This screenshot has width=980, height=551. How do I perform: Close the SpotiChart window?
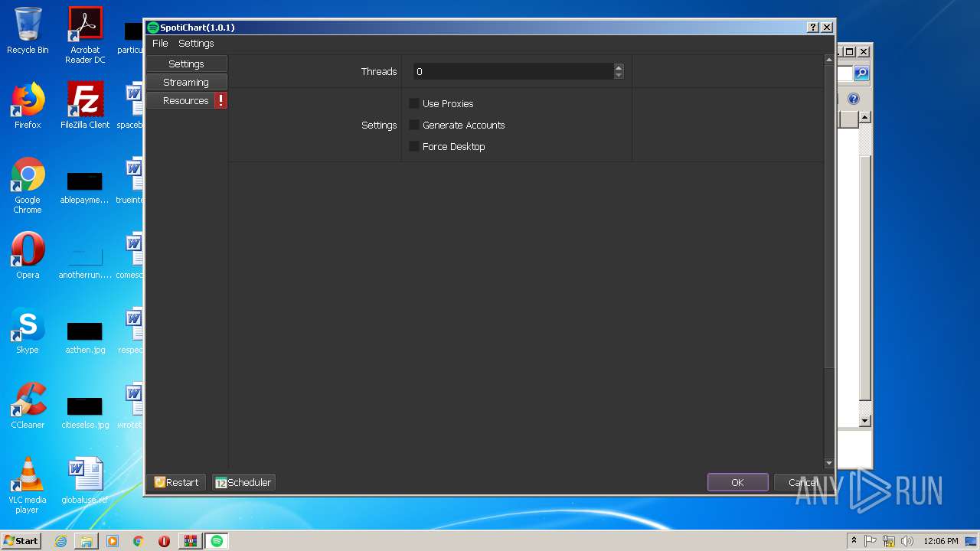point(827,27)
